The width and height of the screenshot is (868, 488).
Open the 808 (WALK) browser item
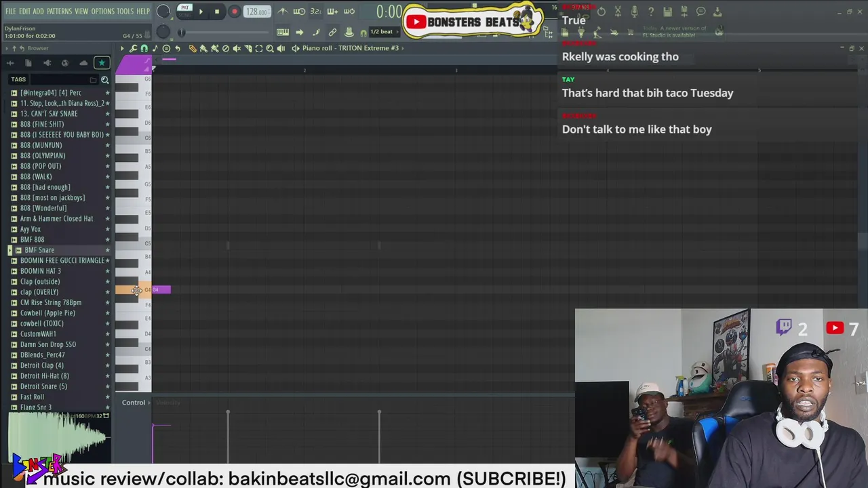coord(36,176)
